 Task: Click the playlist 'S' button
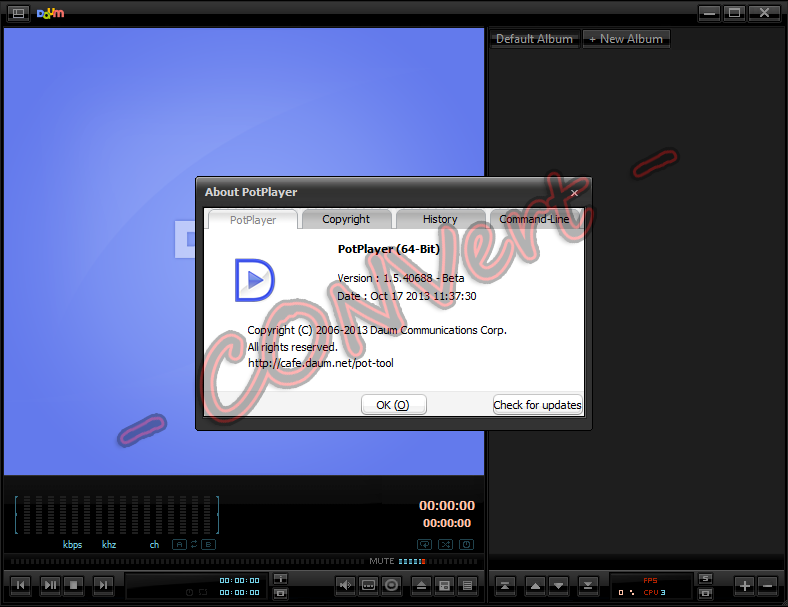coord(705,578)
